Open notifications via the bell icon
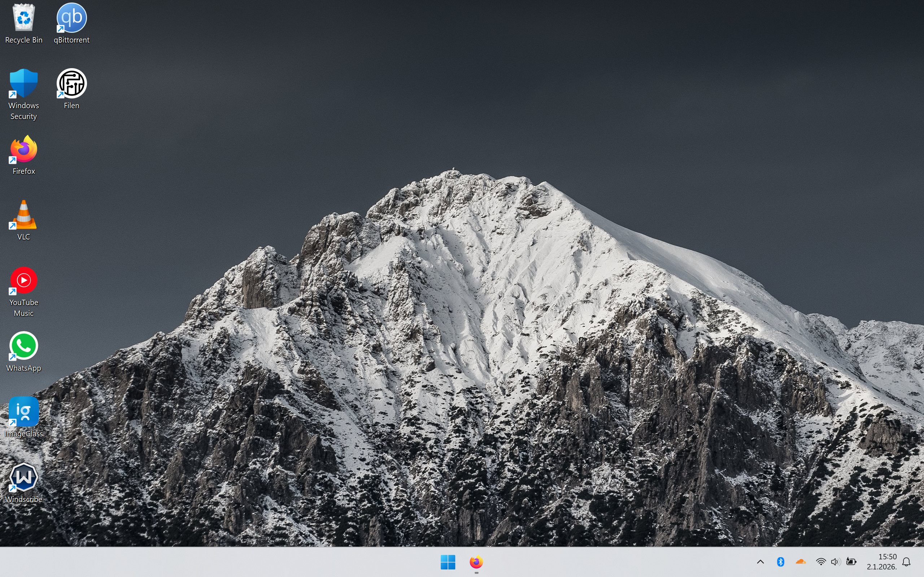Screen dimensions: 924x577 point(906,562)
